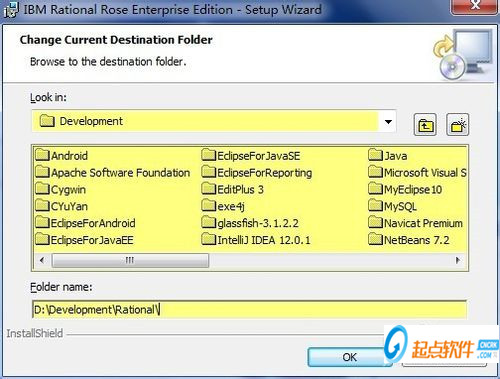Select the CYuYan folder

[x=62, y=206]
